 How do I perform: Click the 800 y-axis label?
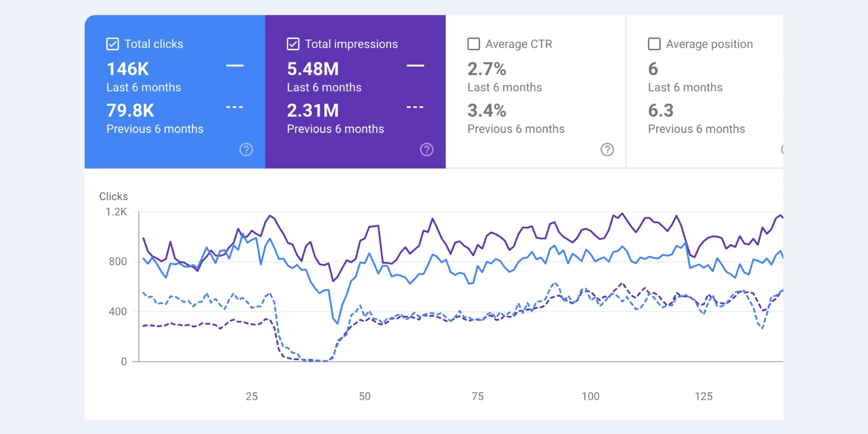click(x=118, y=261)
